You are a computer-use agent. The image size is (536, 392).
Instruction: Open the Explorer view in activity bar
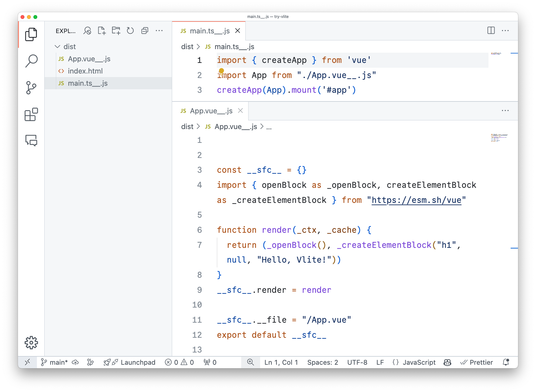(31, 34)
